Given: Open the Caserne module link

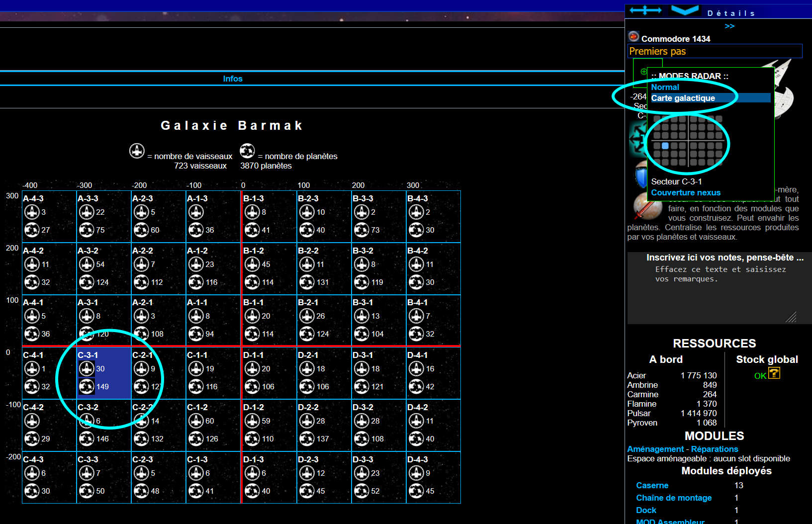Looking at the screenshot, I should [x=652, y=485].
